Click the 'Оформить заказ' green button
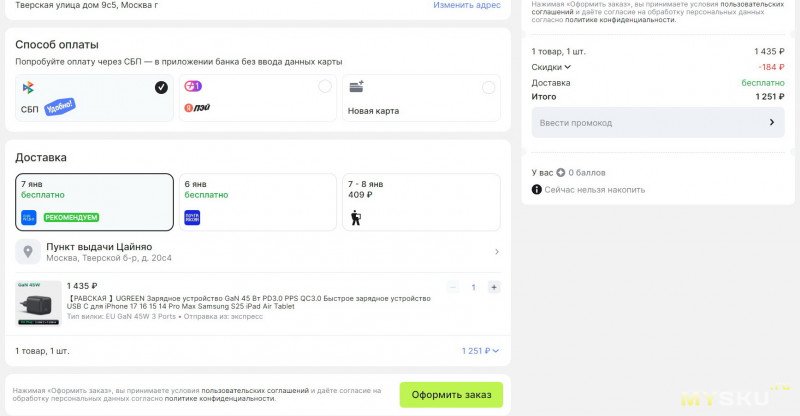Screen dimensions: 800x416 click(451, 395)
